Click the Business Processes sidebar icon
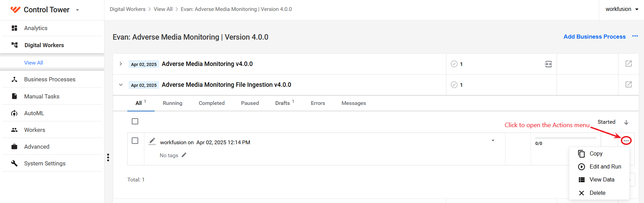This screenshot has height=203, width=644. (x=14, y=79)
